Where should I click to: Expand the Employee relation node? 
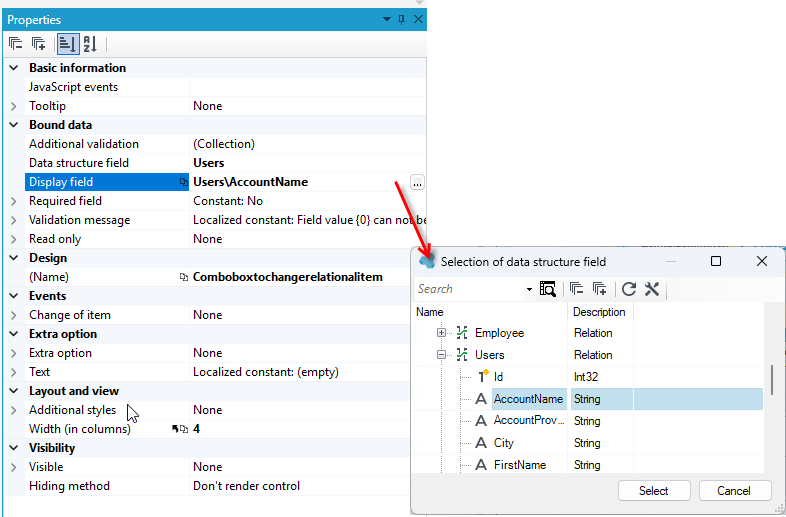pos(441,333)
